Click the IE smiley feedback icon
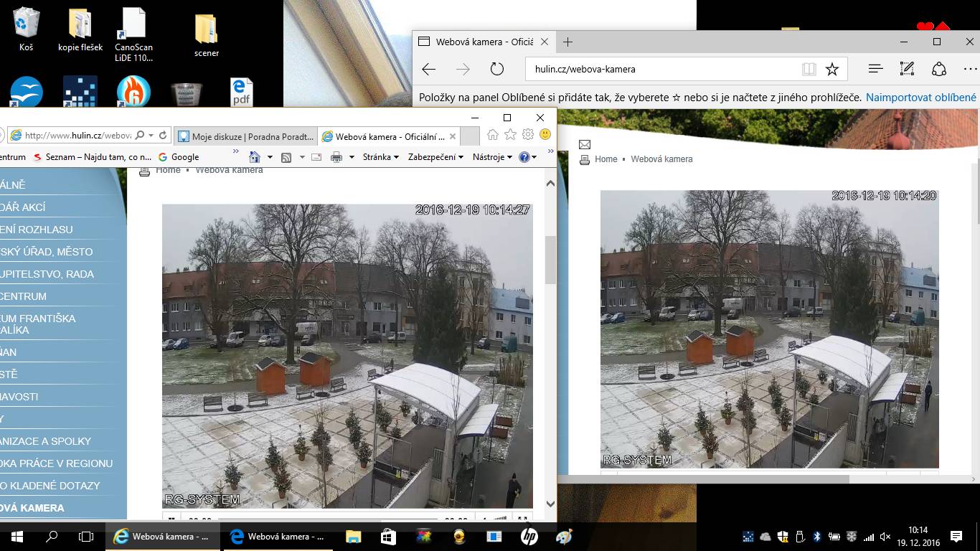The height and width of the screenshot is (551, 980). 545,134
